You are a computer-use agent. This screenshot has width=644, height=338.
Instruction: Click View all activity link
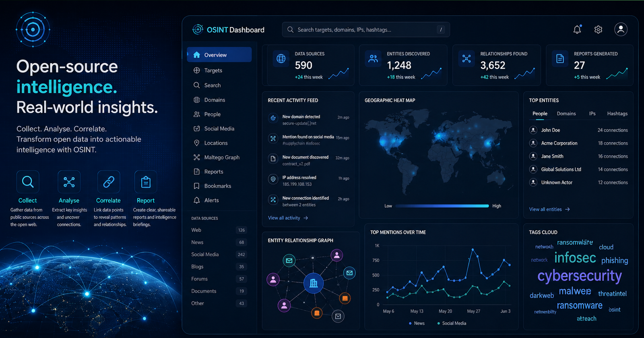point(288,218)
